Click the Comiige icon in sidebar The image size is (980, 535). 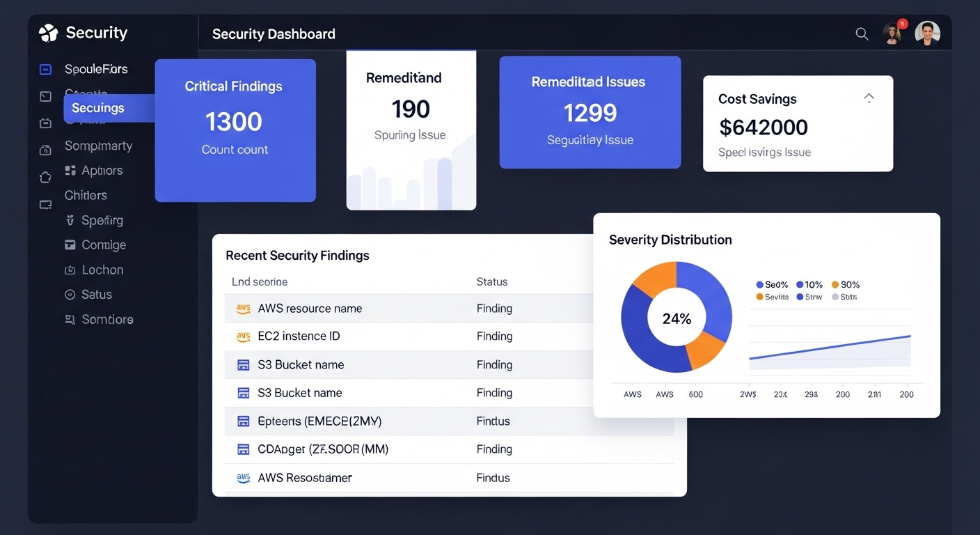point(70,245)
